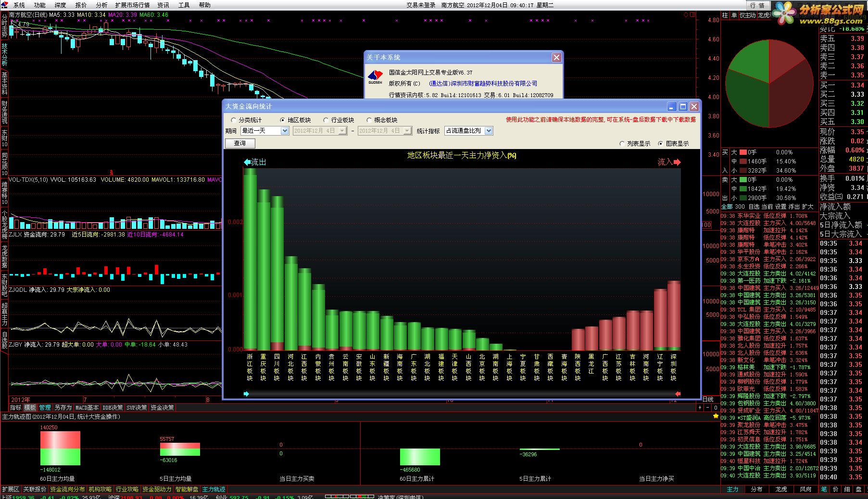Switch to the 智能解盘 bottom tab
The width and height of the screenshot is (868, 499).
pos(187,489)
